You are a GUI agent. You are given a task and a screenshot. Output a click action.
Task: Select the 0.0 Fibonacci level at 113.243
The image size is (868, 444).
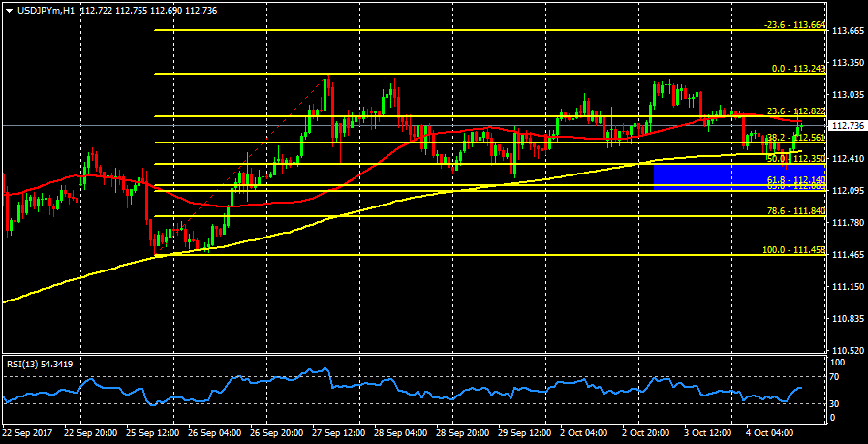(797, 69)
